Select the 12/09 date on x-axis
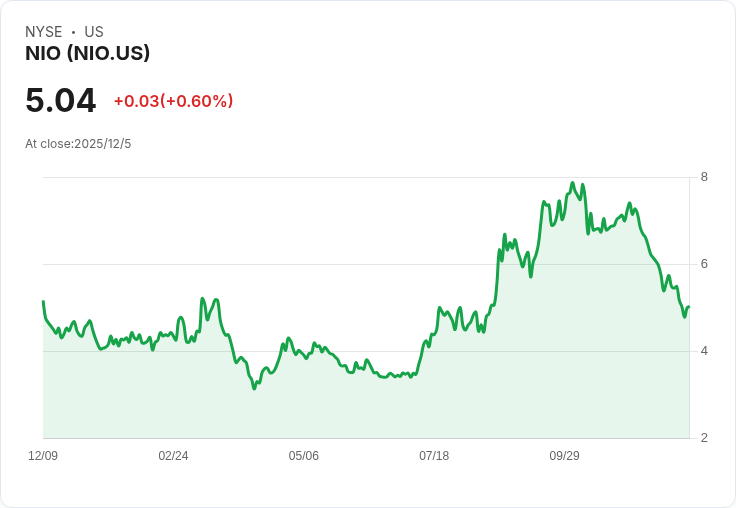Viewport: 736px width, 508px height. click(x=43, y=456)
